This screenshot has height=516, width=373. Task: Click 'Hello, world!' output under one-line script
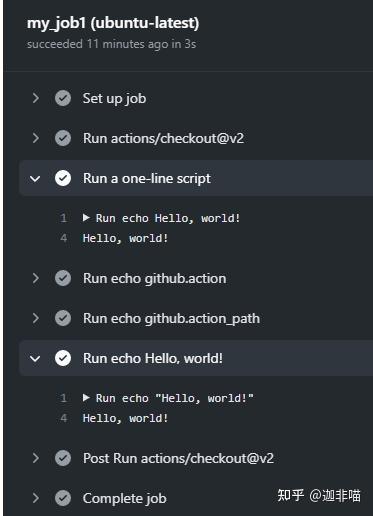coord(125,238)
